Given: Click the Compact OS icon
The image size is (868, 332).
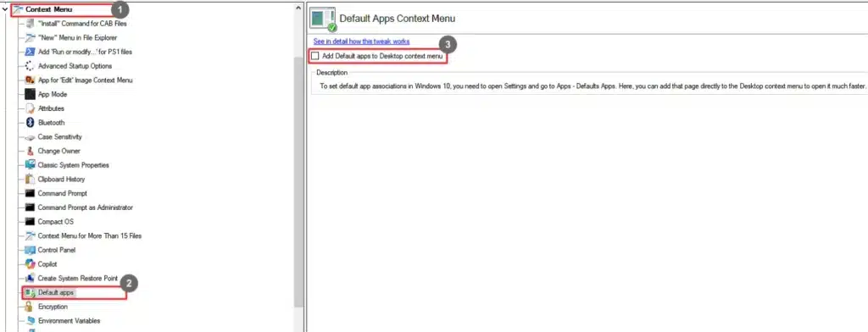Looking at the screenshot, I should pyautogui.click(x=30, y=222).
